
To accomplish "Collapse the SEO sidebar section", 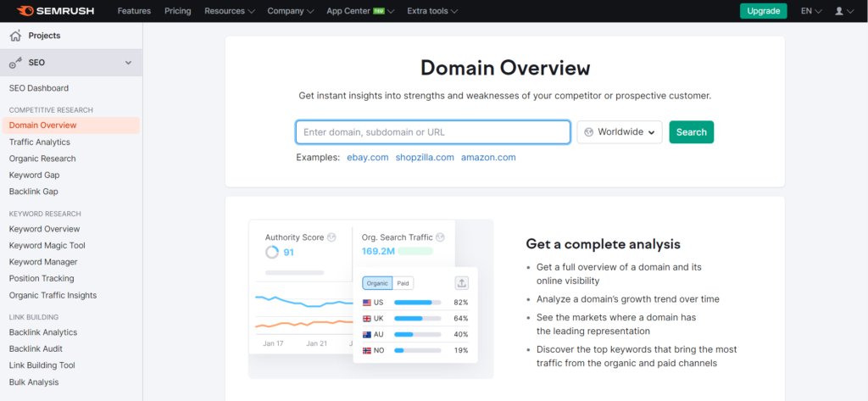I will 129,63.
